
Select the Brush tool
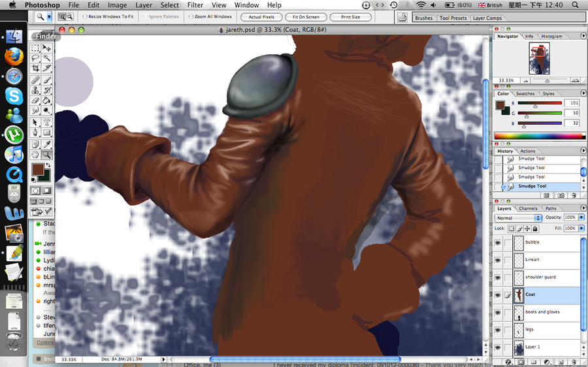coord(46,80)
